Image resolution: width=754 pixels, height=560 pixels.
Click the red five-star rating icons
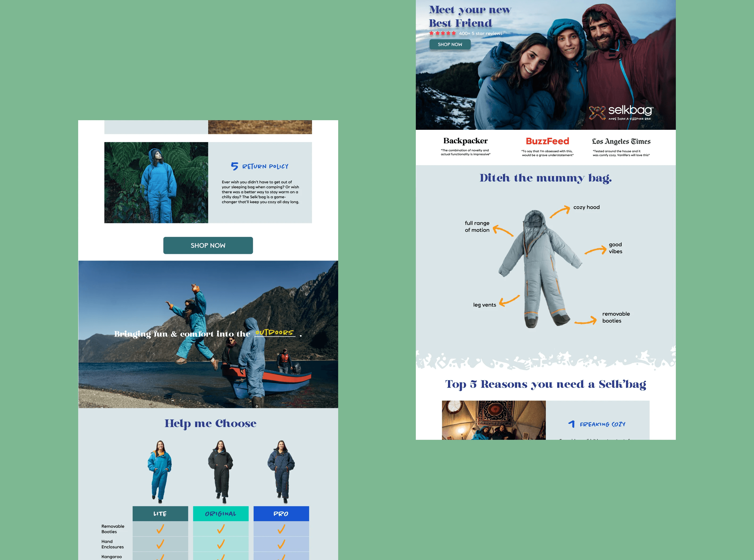(442, 33)
